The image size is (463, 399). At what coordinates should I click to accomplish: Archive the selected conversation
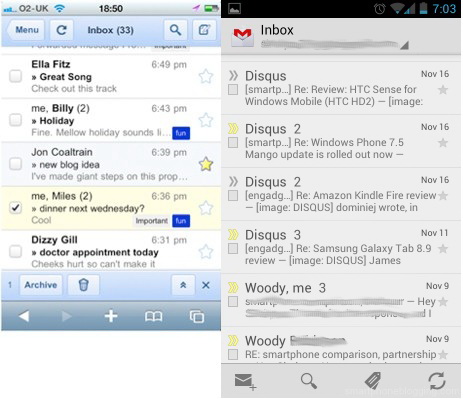[x=41, y=285]
